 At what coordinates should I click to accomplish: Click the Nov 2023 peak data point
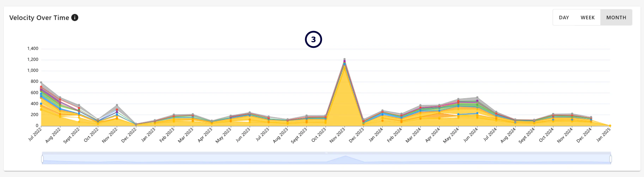click(345, 59)
